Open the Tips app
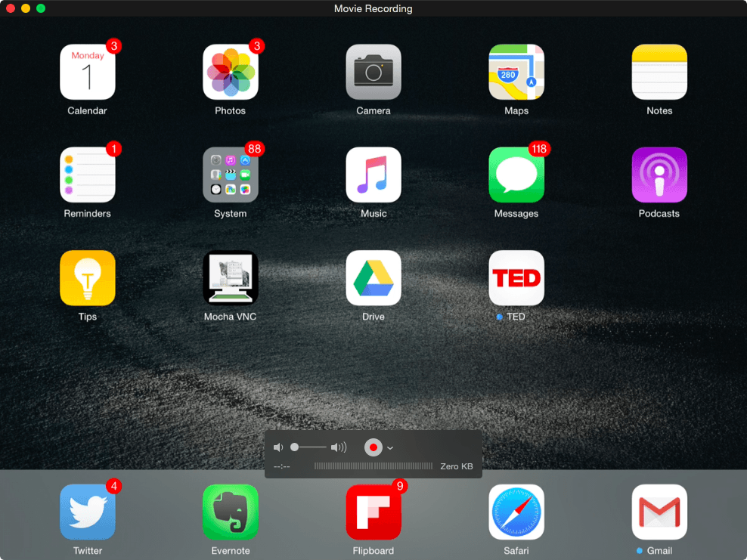This screenshot has height=560, width=747. (88, 277)
